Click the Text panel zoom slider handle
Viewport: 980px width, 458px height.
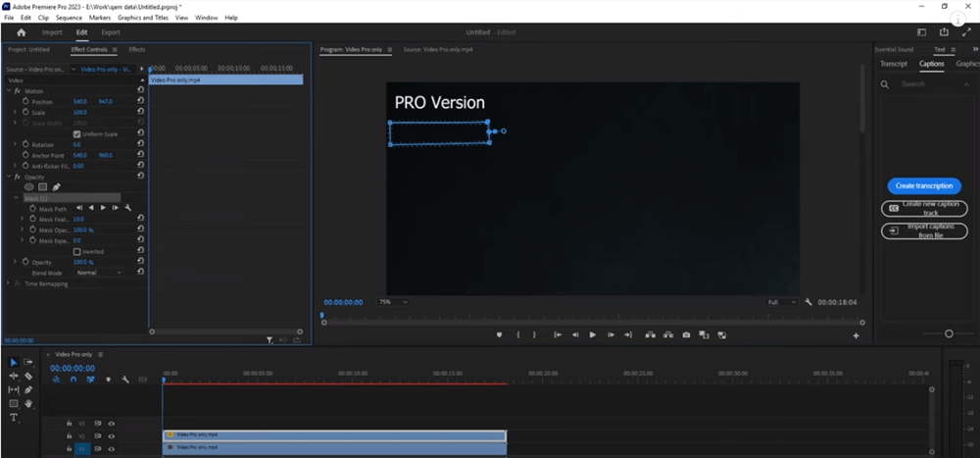click(949, 334)
